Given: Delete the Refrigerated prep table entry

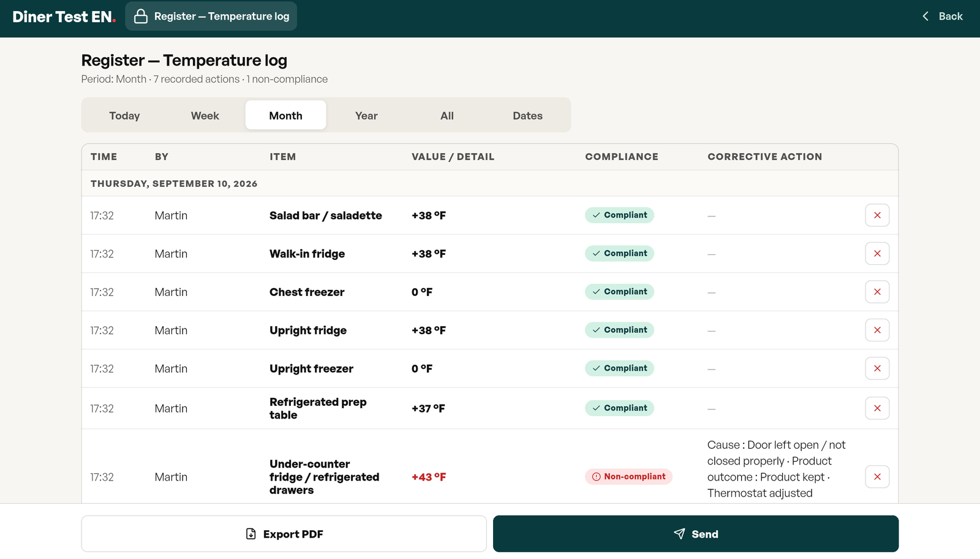Looking at the screenshot, I should click(877, 408).
